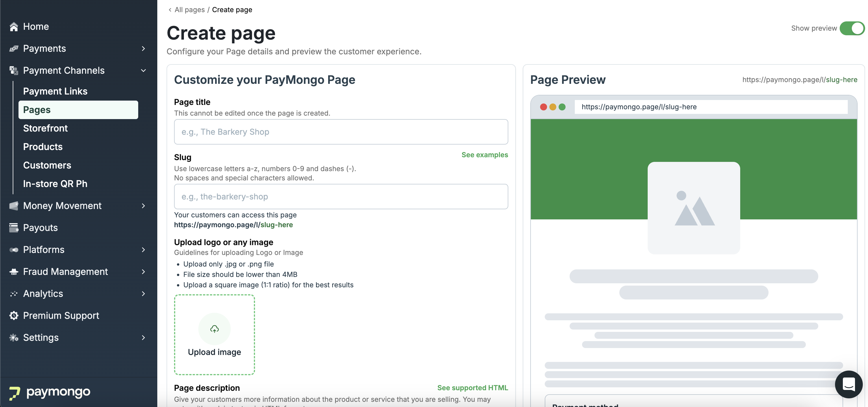Screen dimensions: 868x407
Task: Click the Analytics dots icon
Action: pyautogui.click(x=14, y=293)
